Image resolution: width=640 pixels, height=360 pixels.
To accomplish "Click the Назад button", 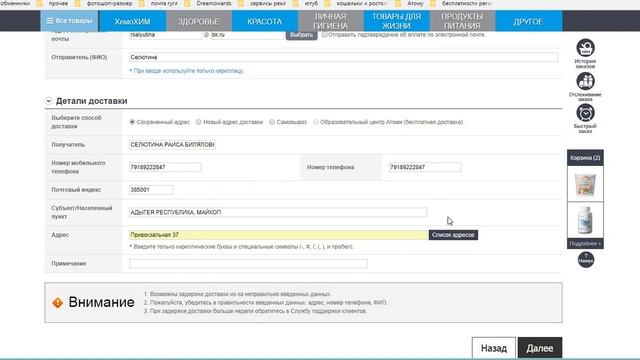I will [x=494, y=348].
